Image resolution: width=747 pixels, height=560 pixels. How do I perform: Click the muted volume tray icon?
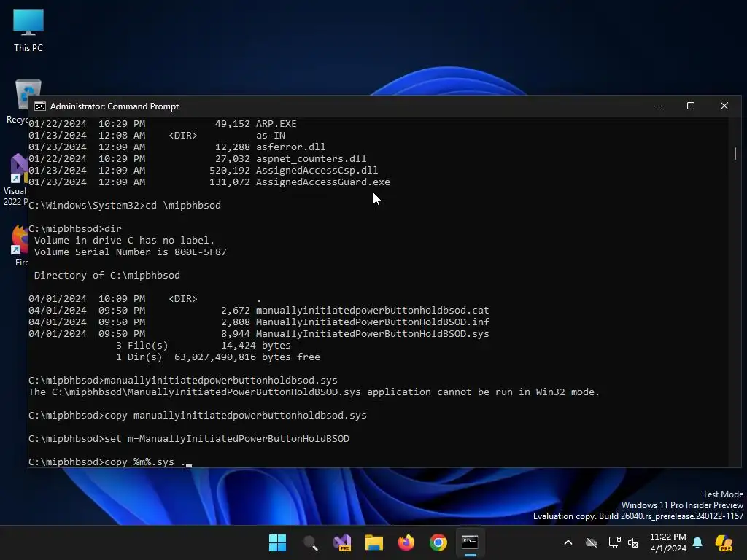point(633,542)
